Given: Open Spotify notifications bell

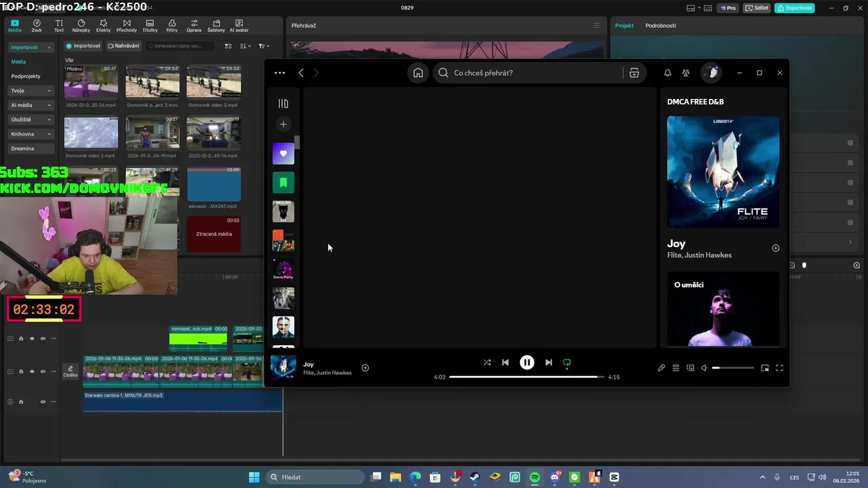Looking at the screenshot, I should 667,73.
